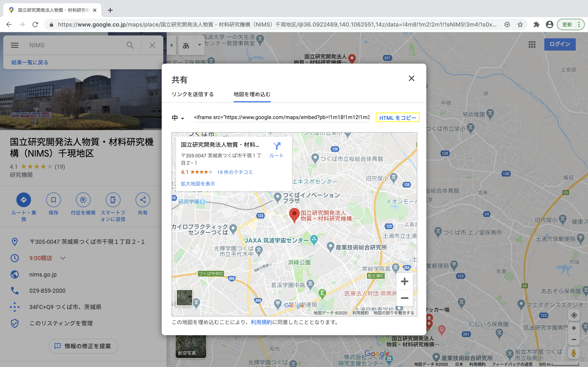Bookmark this page with star icon
The height and width of the screenshot is (367, 588).
(520, 24)
